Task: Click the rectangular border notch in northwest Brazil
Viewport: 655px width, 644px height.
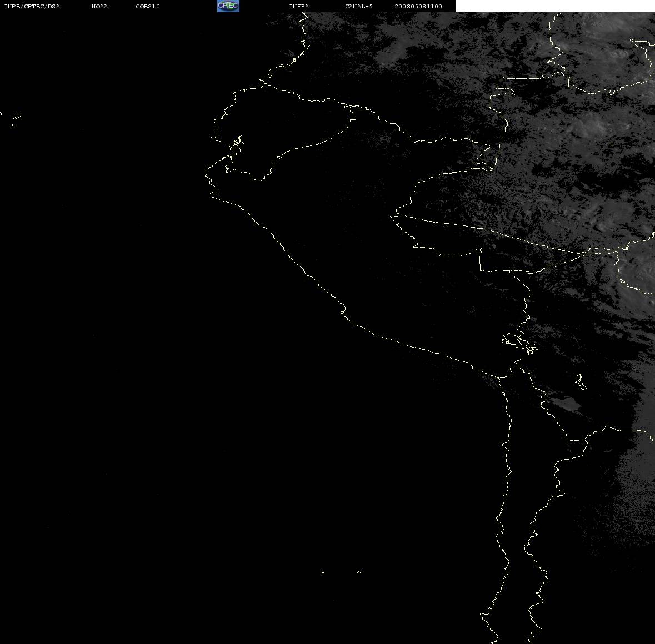Action: (504, 86)
